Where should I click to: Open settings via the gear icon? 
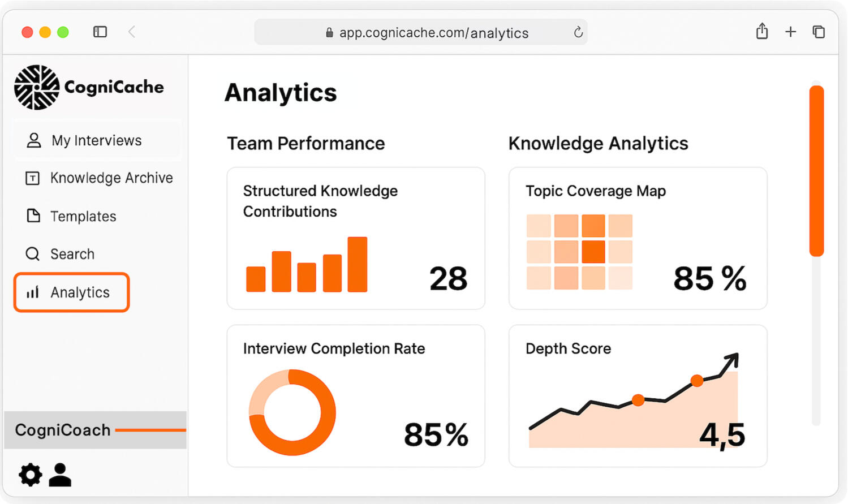(x=31, y=475)
